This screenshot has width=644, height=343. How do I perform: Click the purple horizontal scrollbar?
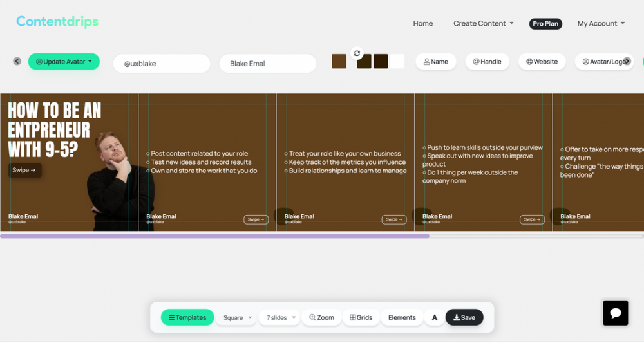coord(215,236)
